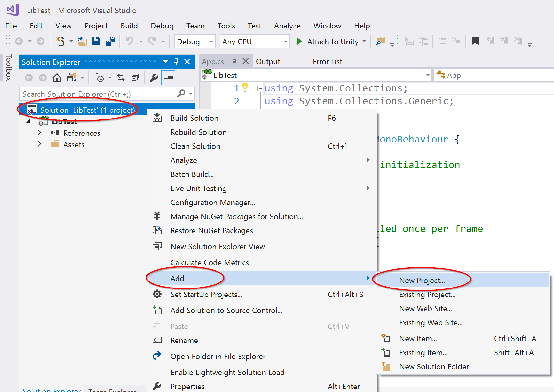Screen dimensions: 554x392
Task: Open Configuration Manager from context menu
Action: (x=262, y=203)
